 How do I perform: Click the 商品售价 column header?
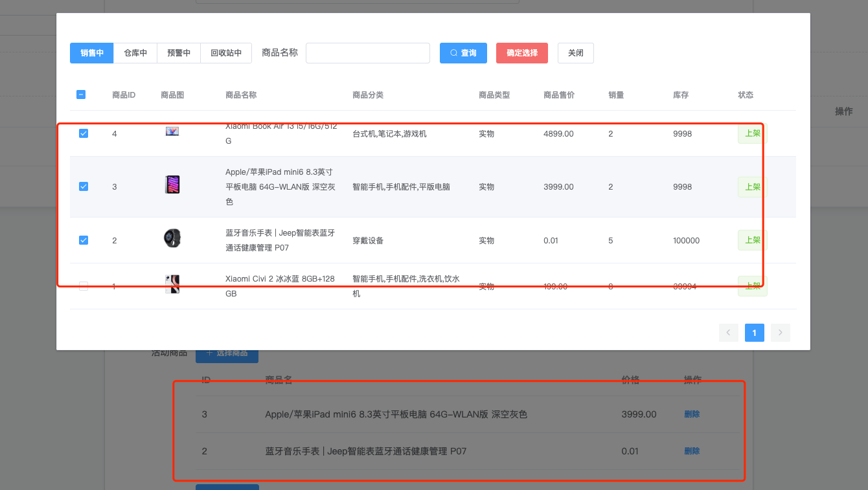coord(559,95)
